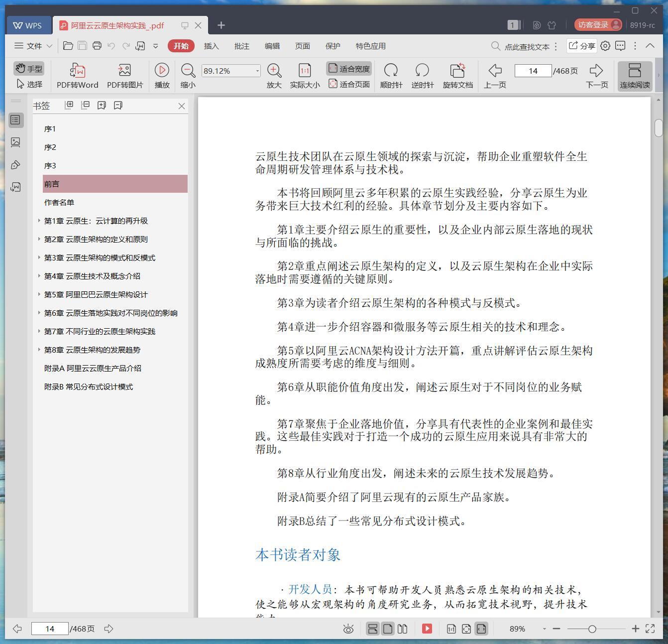Click the feedback chat bubble icon

(x=620, y=46)
